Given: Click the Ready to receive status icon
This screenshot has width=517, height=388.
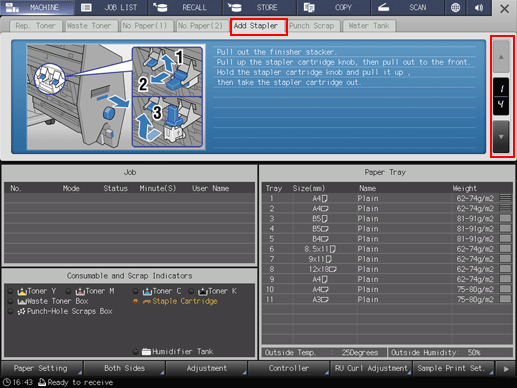Looking at the screenshot, I should click(x=42, y=382).
